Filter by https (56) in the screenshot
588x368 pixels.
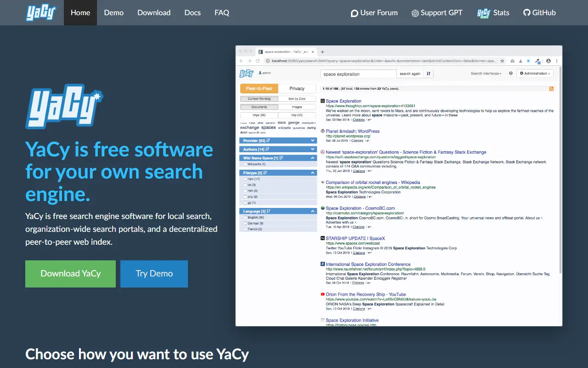click(x=259, y=115)
